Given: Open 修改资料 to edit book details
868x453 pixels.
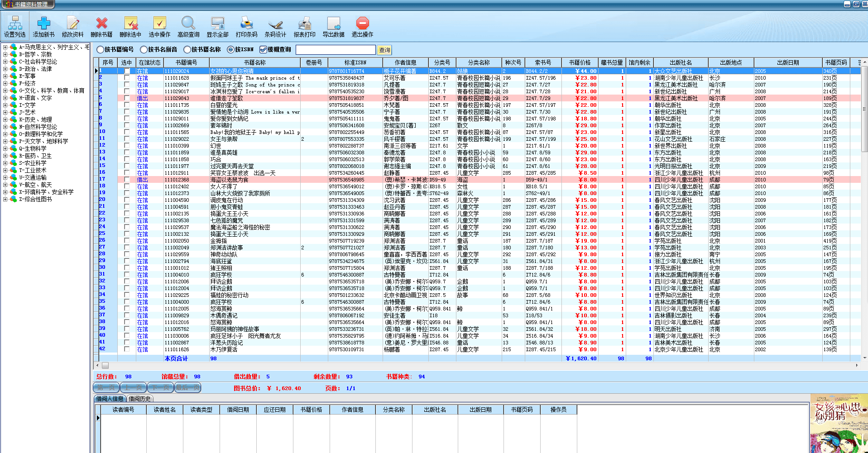Looking at the screenshot, I should (x=72, y=27).
